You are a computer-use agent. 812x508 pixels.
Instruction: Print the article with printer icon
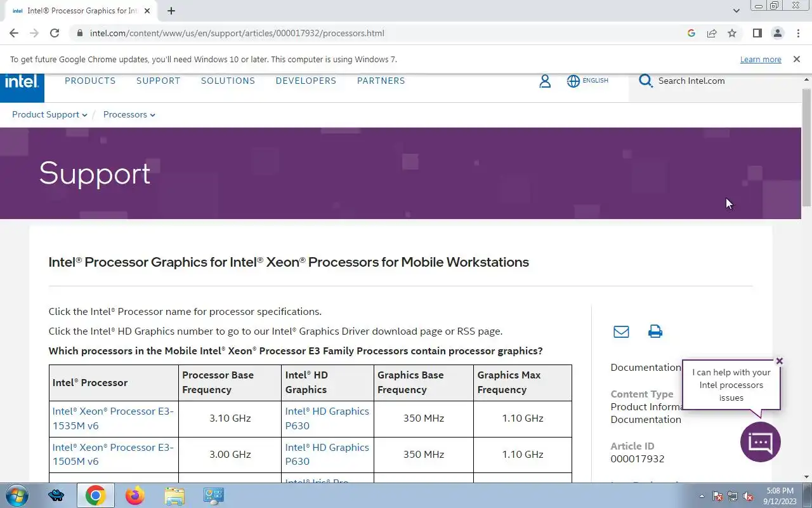(x=655, y=331)
